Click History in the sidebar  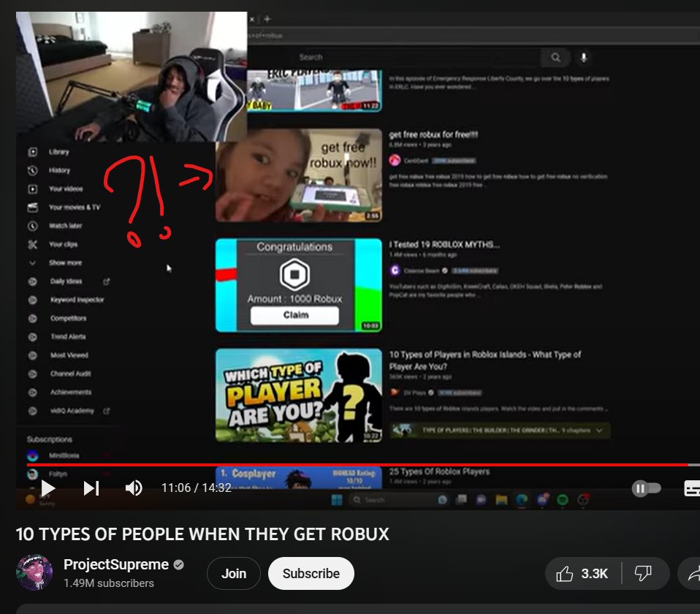click(59, 170)
